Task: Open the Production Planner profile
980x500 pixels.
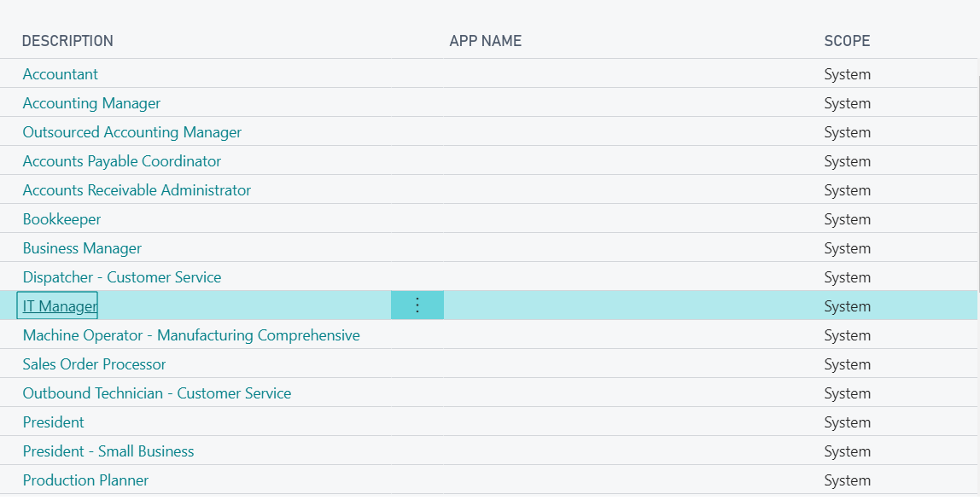Action: [x=85, y=480]
